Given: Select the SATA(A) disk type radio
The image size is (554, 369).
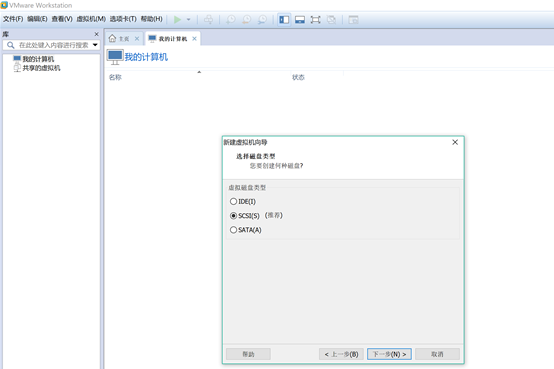Looking at the screenshot, I should tap(233, 230).
